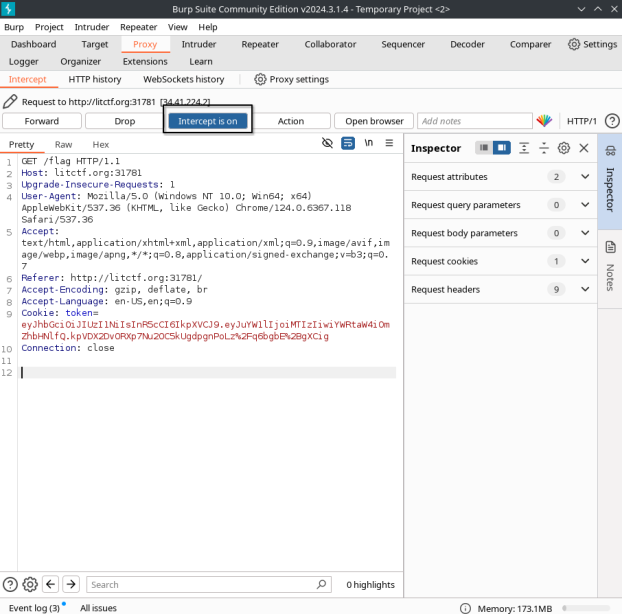Switch to the Target tab

pyautogui.click(x=95, y=44)
